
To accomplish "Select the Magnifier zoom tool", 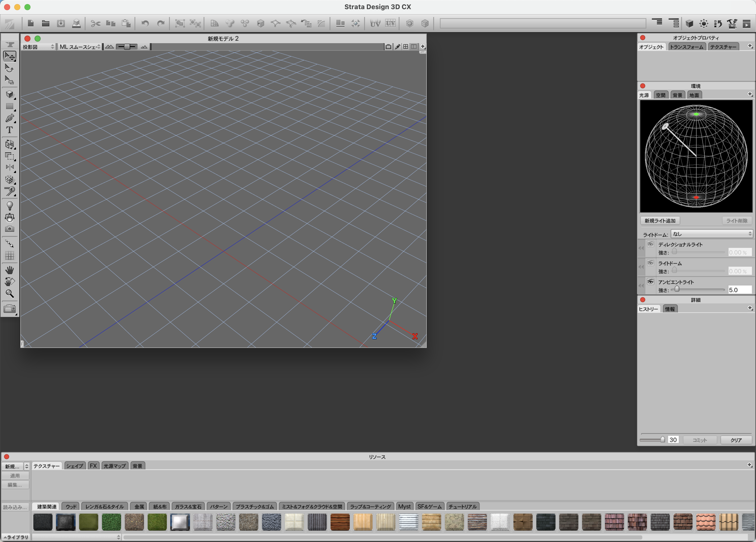I will pos(10,294).
